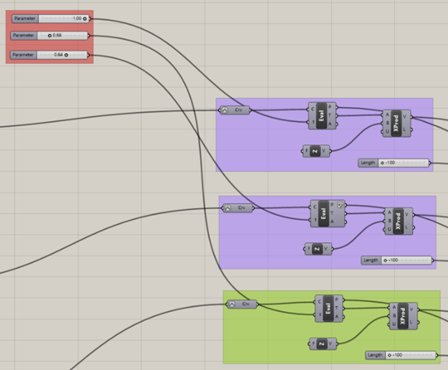Click the XProd component in the top purple group

(397, 123)
